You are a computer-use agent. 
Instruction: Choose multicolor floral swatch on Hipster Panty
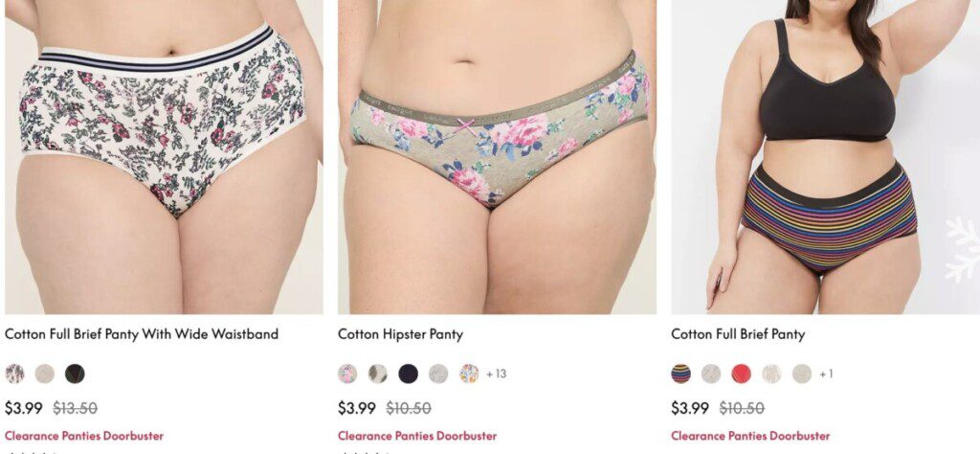point(469,374)
